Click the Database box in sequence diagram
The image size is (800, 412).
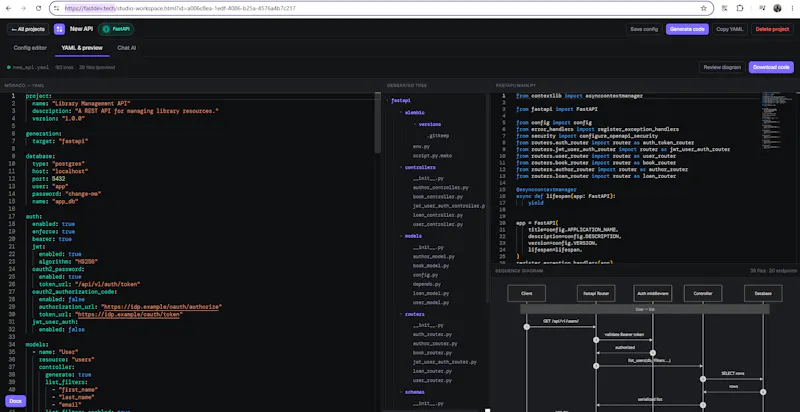tap(763, 293)
